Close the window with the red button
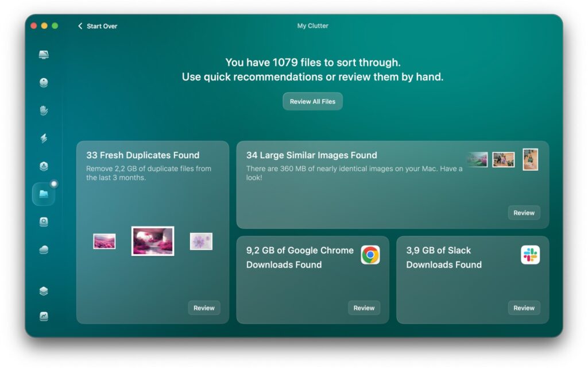This screenshot has width=588, height=368. [34, 25]
